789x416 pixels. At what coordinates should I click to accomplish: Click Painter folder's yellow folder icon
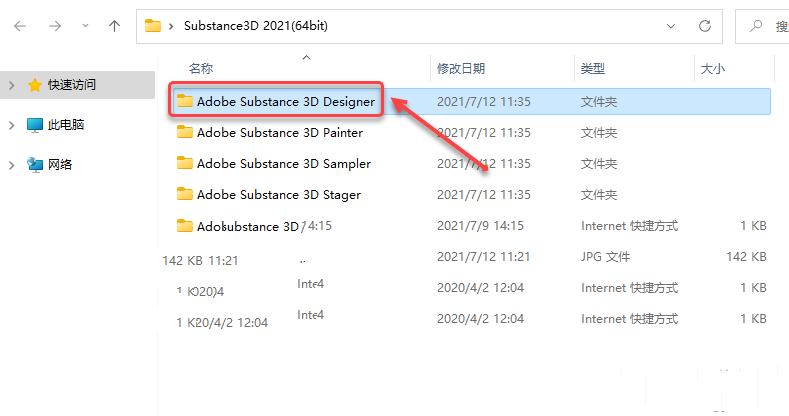pos(185,132)
